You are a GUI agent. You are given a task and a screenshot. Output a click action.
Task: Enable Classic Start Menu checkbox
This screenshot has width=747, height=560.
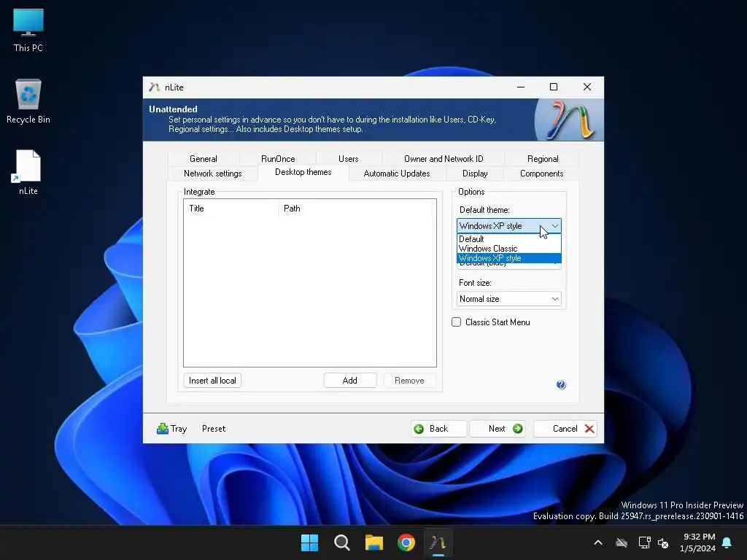457,322
